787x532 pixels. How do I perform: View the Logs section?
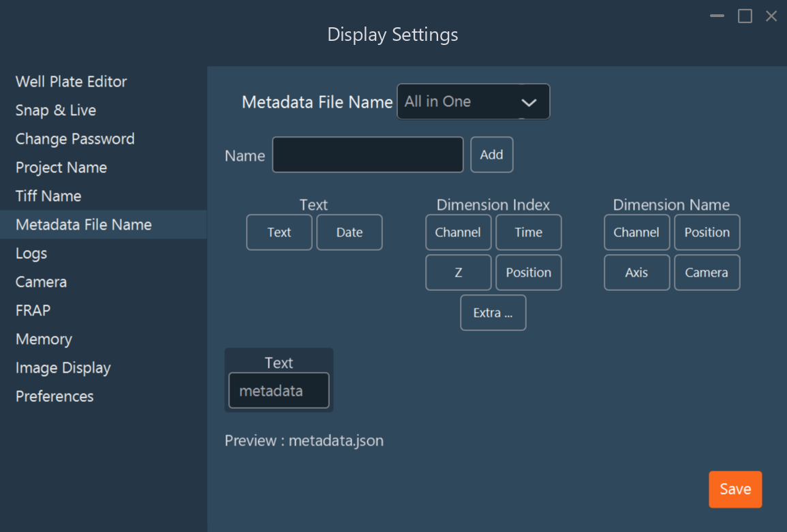point(31,253)
